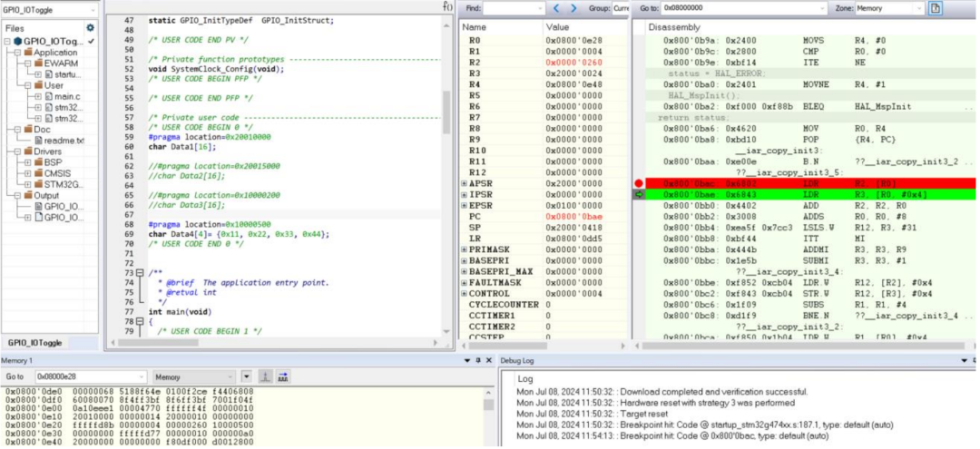Click the main.c file icon
The height and width of the screenshot is (449, 980).
point(49,96)
